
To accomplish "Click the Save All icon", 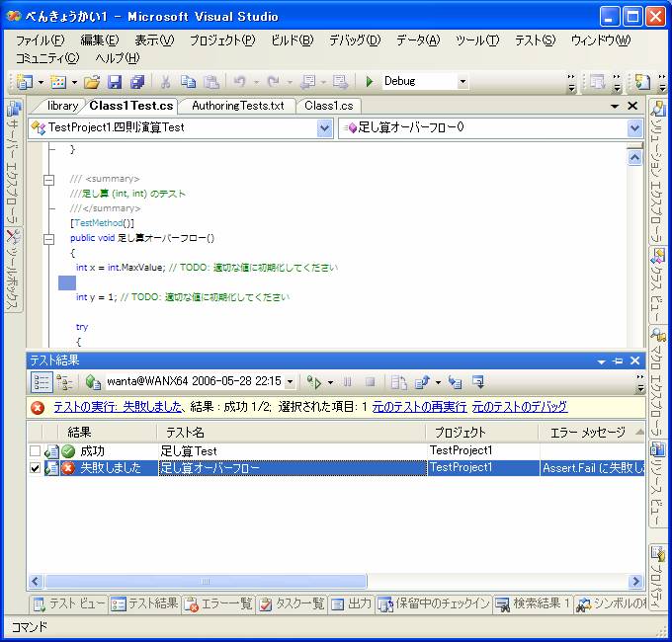I will tap(136, 82).
